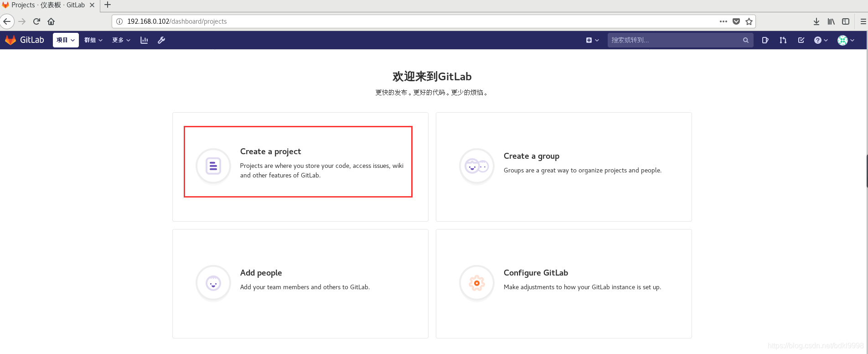Viewport: 868px width, 354px height.
Task: Open the browser library icon
Action: (831, 21)
